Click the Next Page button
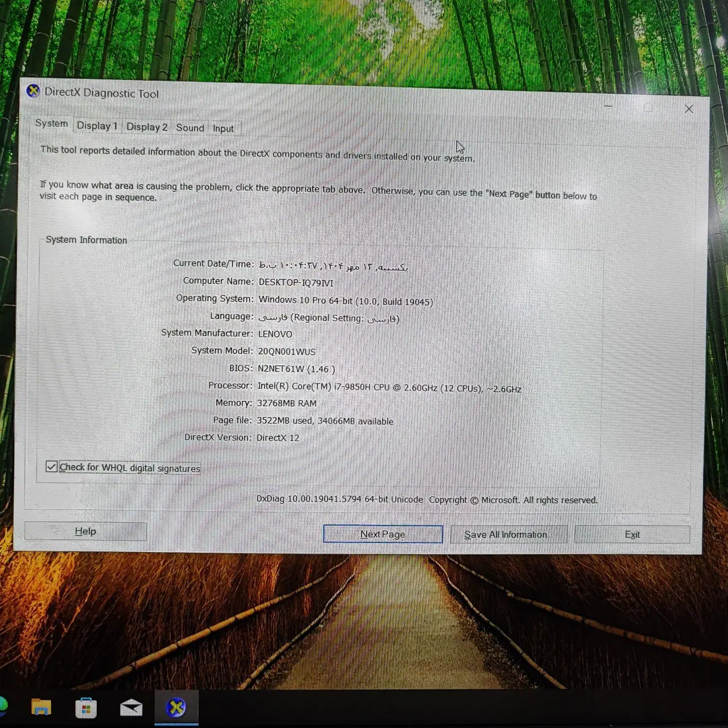 [382, 534]
